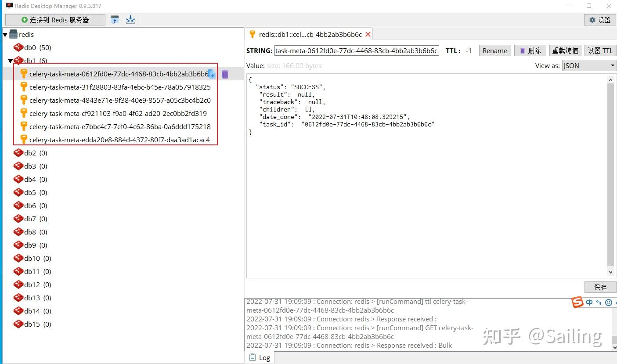The width and height of the screenshot is (617, 364).
Task: Click the 设置 TTL button
Action: [600, 50]
